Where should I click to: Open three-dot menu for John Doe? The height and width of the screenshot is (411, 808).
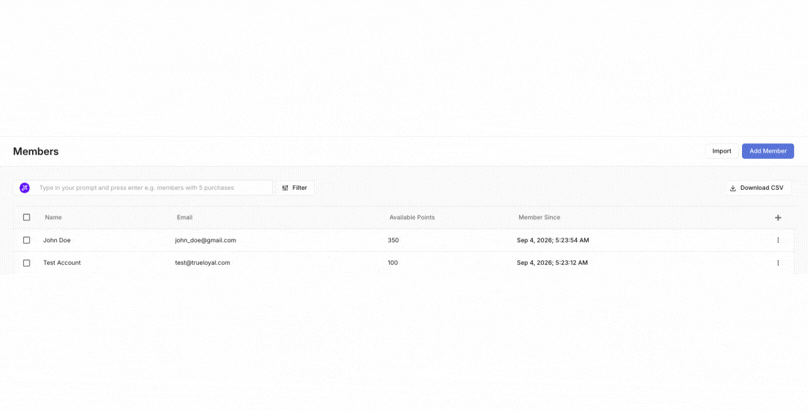click(x=778, y=240)
